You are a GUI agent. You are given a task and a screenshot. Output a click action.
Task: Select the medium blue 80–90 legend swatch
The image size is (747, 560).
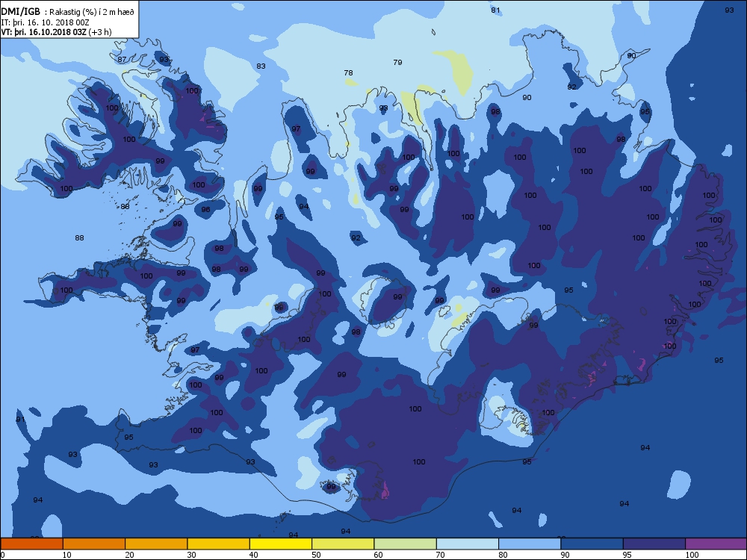pyautogui.click(x=530, y=544)
